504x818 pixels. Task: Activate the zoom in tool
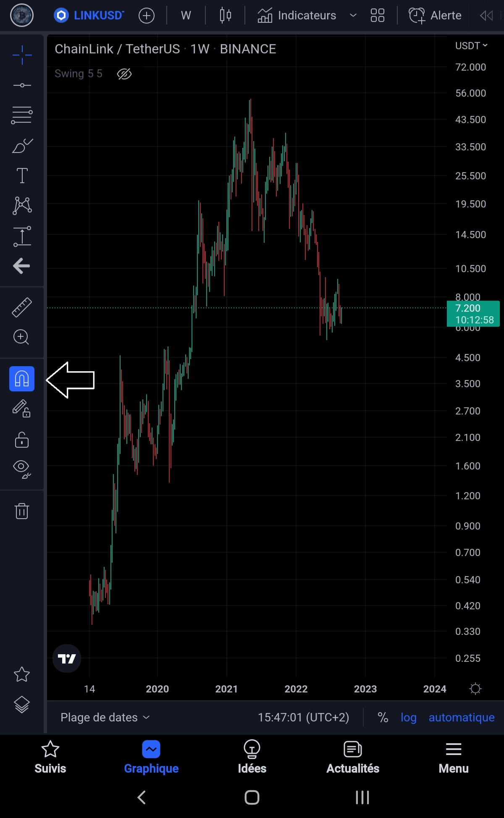21,337
